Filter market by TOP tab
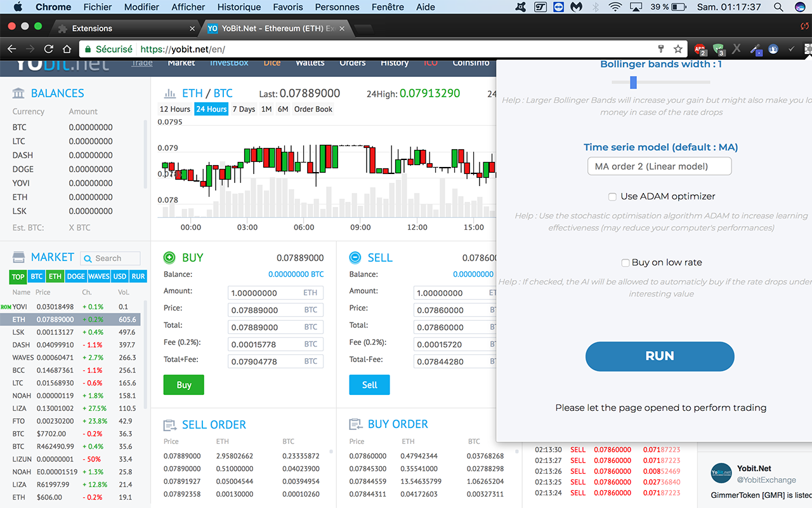812x508 pixels. click(x=18, y=277)
